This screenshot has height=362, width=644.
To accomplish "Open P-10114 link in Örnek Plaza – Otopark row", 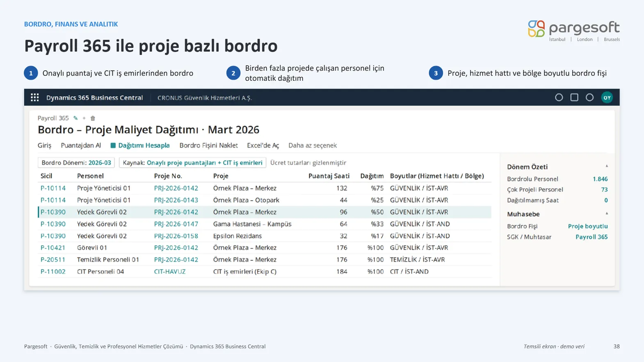I will [53, 200].
